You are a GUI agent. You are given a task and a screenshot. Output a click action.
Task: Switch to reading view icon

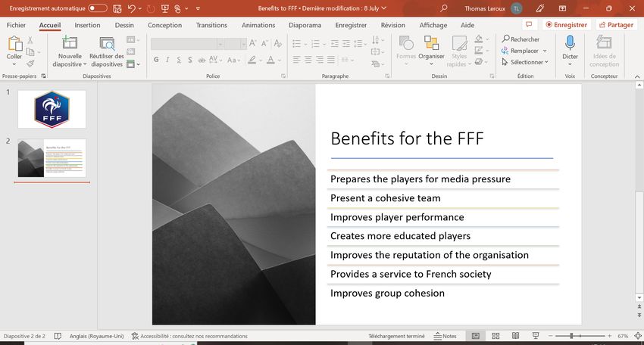[x=515, y=336]
